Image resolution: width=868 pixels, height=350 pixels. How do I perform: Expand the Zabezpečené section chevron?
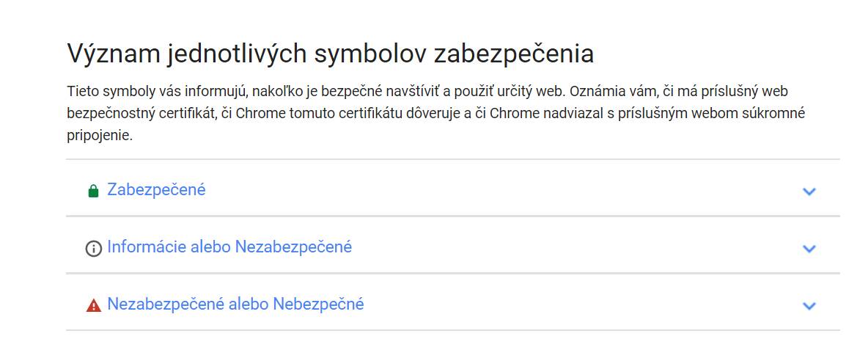click(x=809, y=192)
